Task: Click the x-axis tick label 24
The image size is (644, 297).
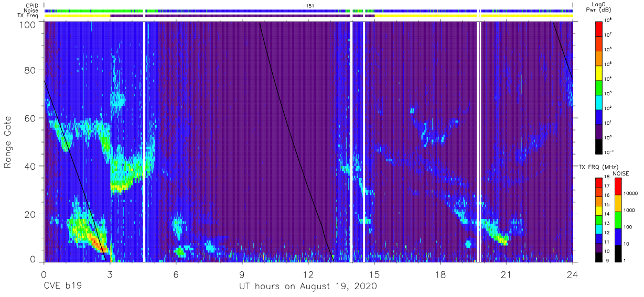Action: tap(573, 275)
